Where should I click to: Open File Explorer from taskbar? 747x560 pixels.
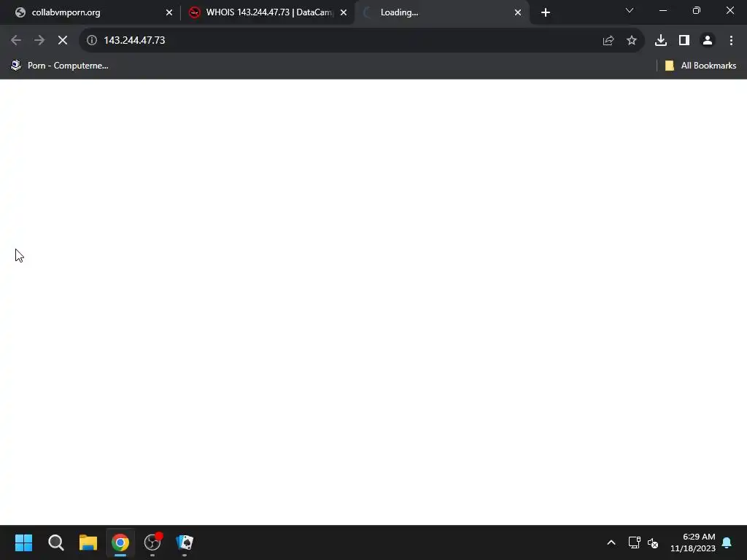(88, 542)
